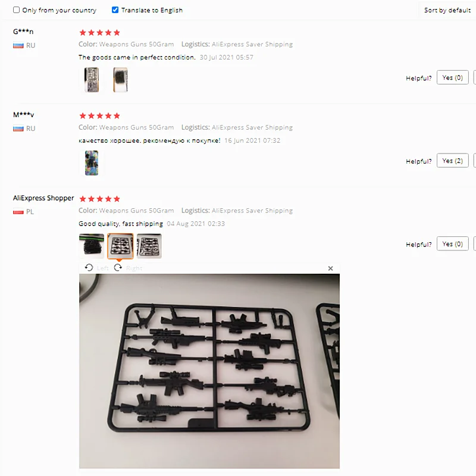Viewport: 476px width, 476px height.
Task: Close the enlarged photo viewer
Action: (x=331, y=268)
